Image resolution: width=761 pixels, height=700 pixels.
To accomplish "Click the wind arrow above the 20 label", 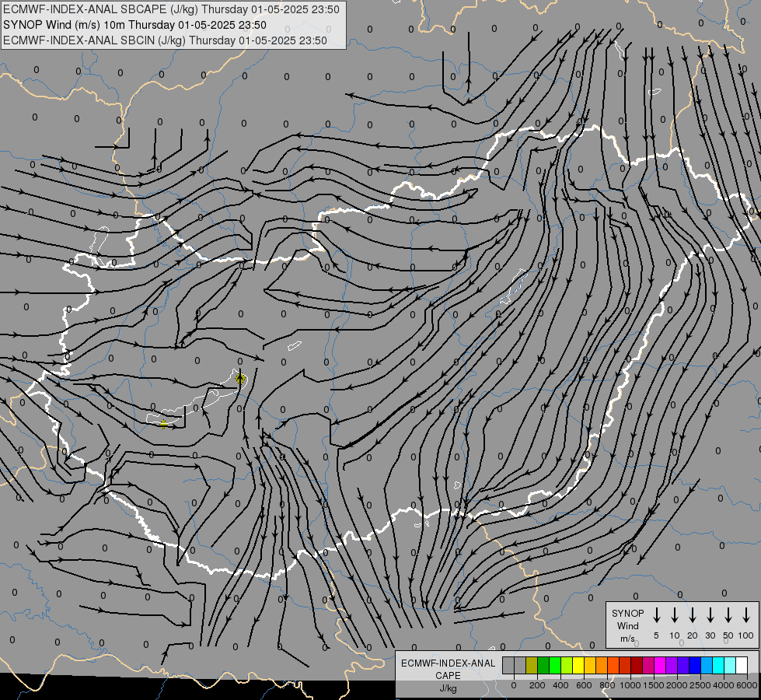I will (692, 615).
